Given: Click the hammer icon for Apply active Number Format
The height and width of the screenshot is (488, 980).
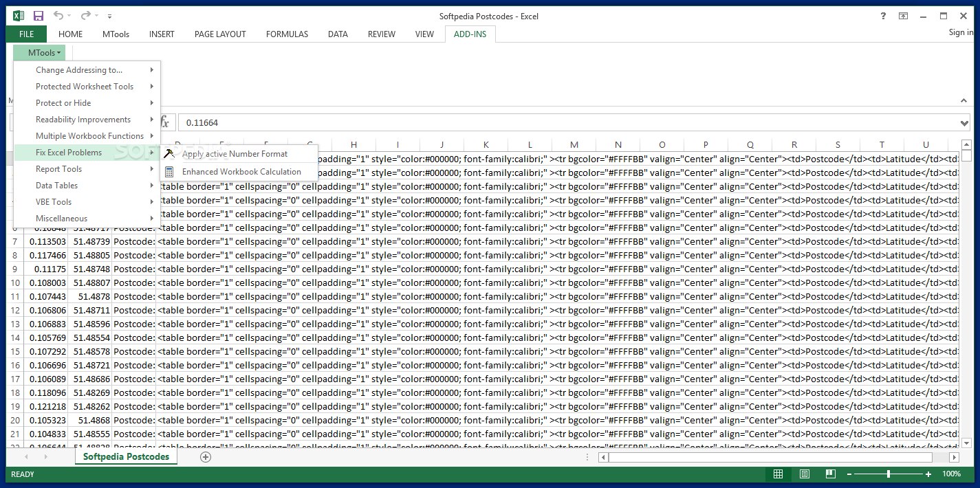Looking at the screenshot, I should tap(169, 153).
